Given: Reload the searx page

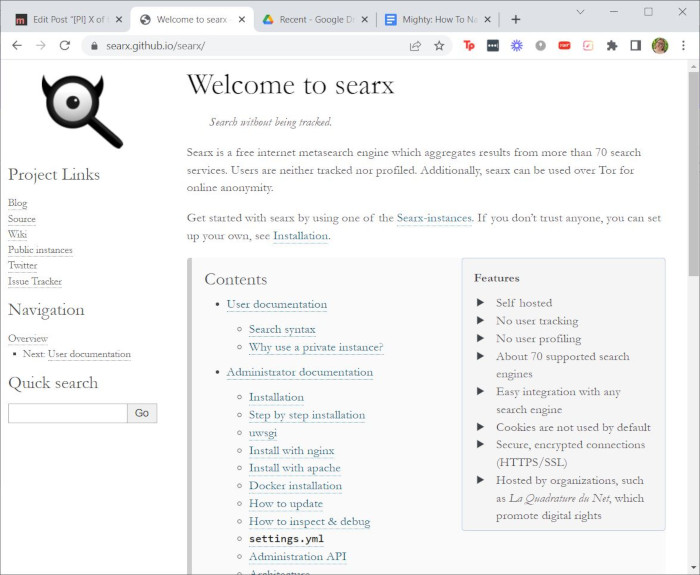Looking at the screenshot, I should 65,46.
